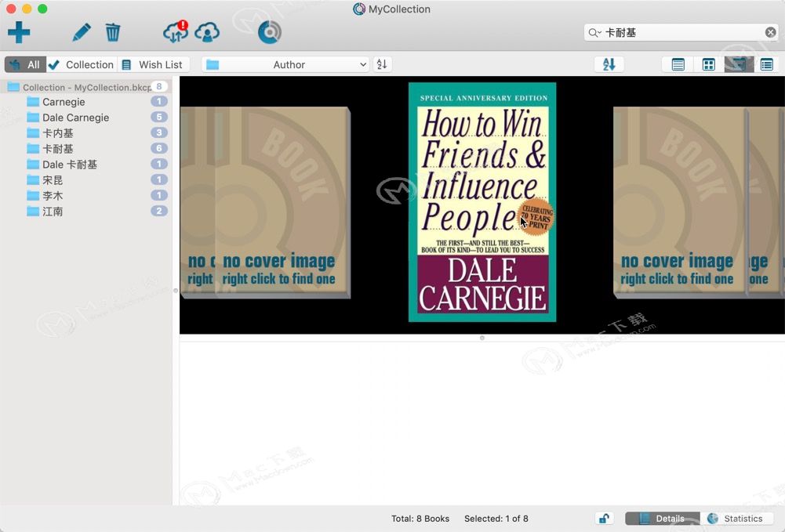Toggle folder sort order button
Image resolution: width=785 pixels, height=532 pixels.
pyautogui.click(x=382, y=64)
